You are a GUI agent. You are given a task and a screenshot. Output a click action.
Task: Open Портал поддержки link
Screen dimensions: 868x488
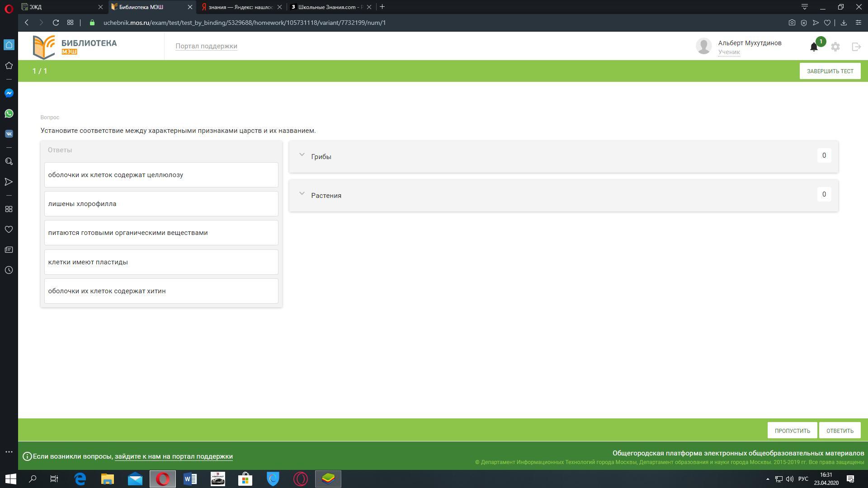206,46
